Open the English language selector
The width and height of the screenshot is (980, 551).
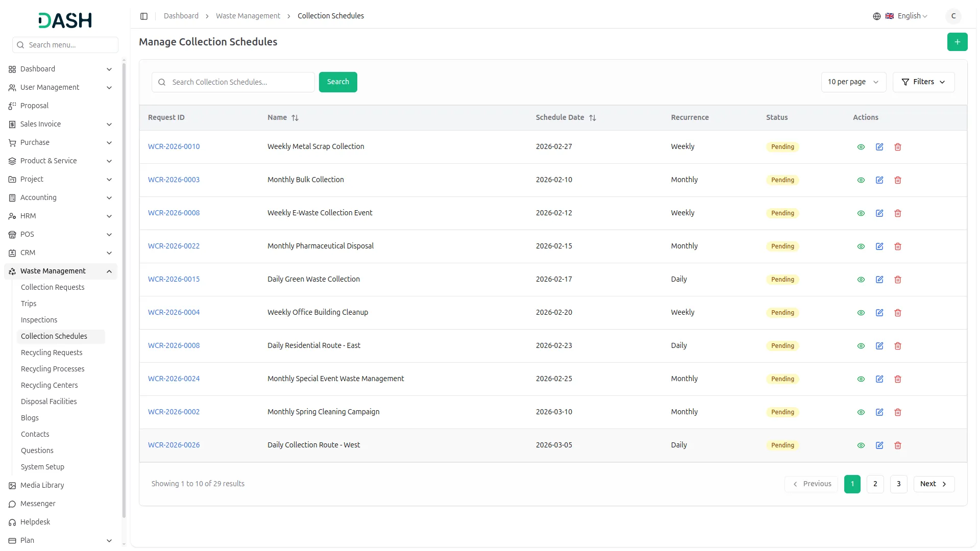pos(906,16)
